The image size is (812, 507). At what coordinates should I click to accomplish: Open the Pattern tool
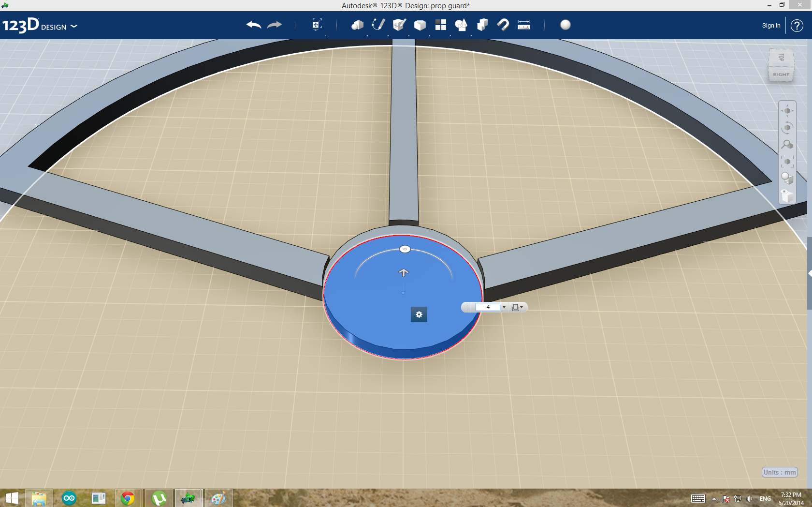[441, 25]
